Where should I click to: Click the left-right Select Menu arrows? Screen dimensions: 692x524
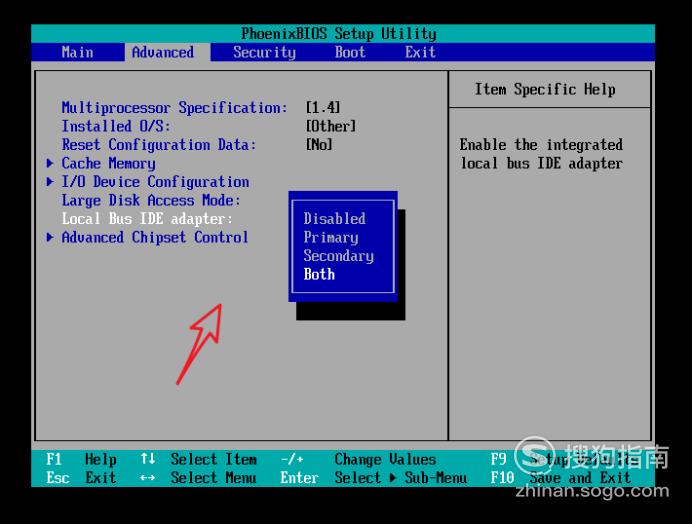[148, 478]
